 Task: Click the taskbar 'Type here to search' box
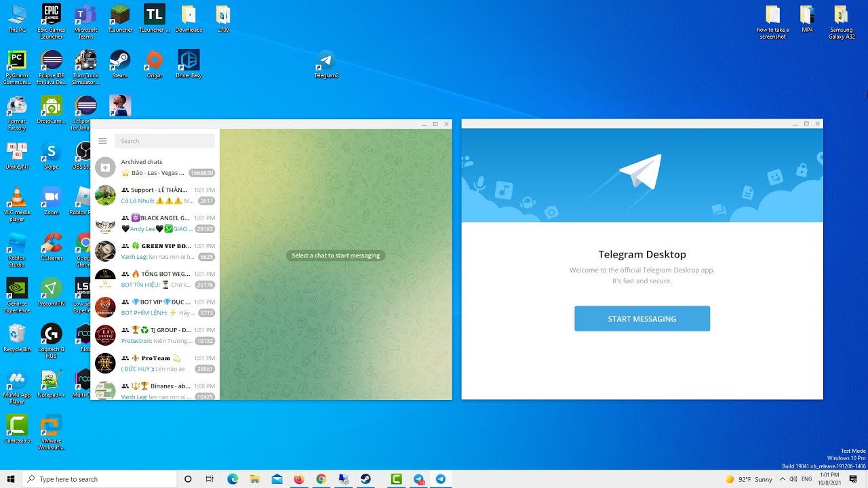pos(100,479)
